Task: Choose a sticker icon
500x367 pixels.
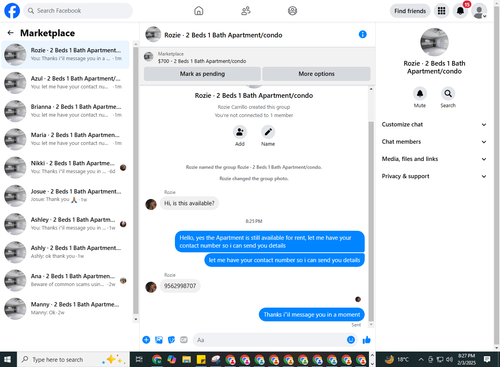Action: click(x=171, y=340)
